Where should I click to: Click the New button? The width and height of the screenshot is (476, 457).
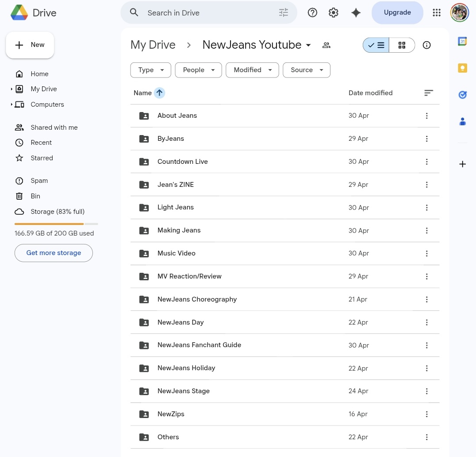[x=30, y=45]
